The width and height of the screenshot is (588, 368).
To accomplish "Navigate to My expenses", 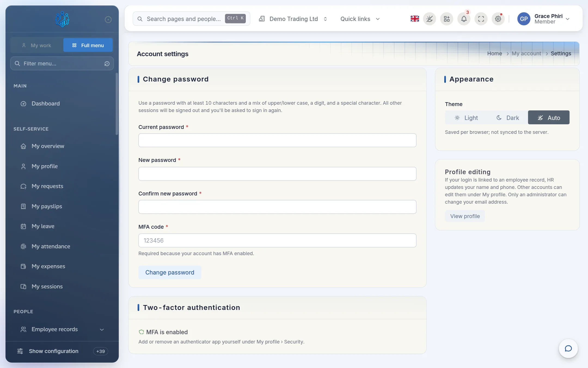I will coord(62,266).
